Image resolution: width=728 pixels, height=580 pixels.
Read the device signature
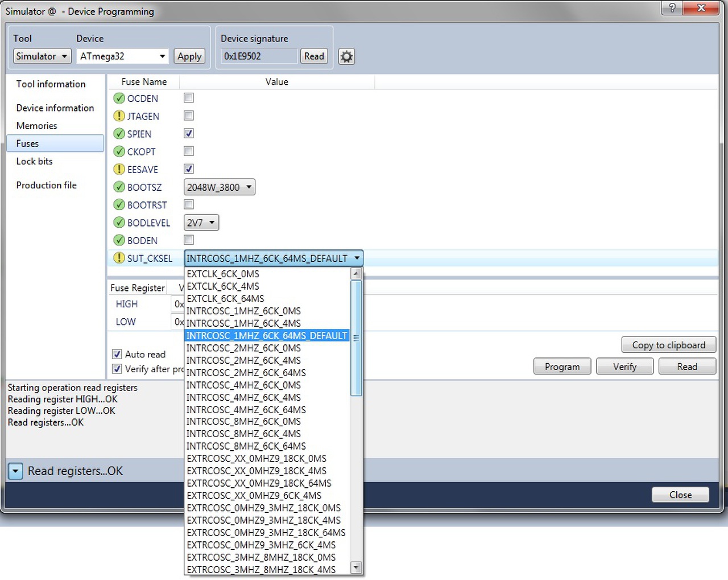[x=314, y=56]
